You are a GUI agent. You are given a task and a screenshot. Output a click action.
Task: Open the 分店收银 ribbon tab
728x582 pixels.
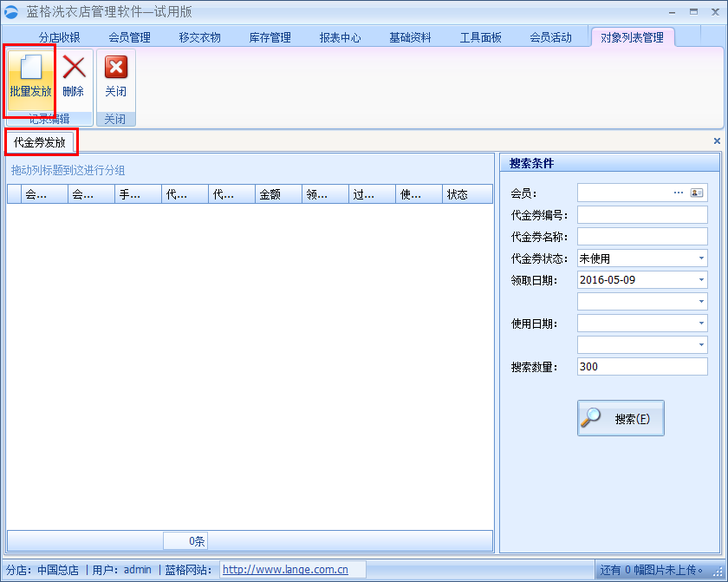[60, 37]
